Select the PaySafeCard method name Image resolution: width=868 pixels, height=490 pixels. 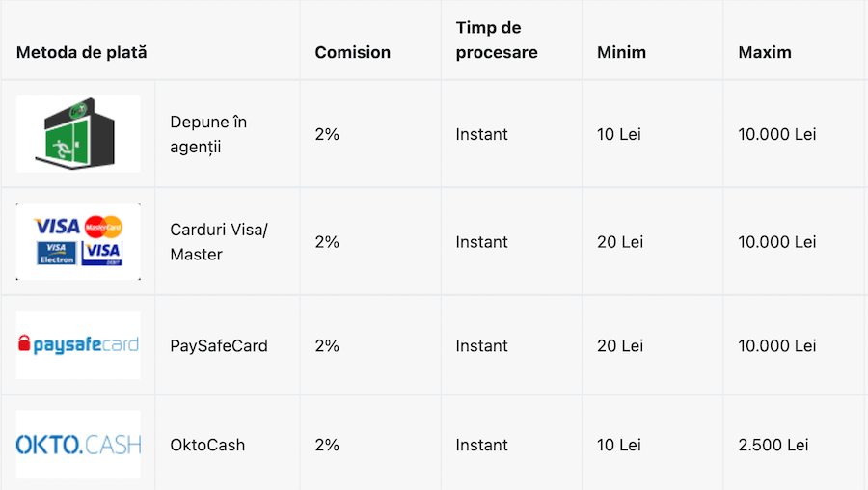219,345
